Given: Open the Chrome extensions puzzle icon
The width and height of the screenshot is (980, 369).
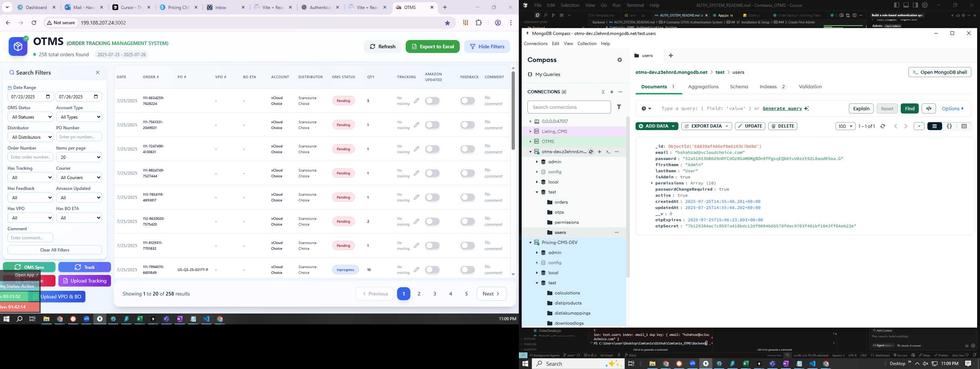Looking at the screenshot, I should click(479, 23).
